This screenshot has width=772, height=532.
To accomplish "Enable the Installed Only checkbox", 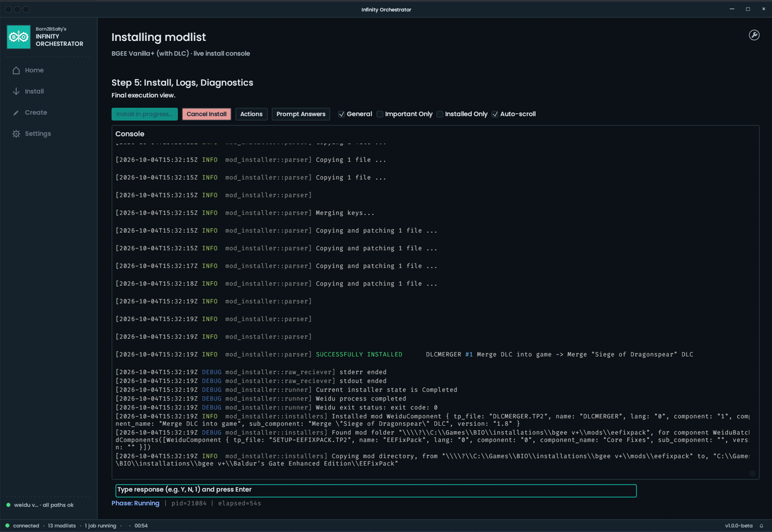I will 440,114.
